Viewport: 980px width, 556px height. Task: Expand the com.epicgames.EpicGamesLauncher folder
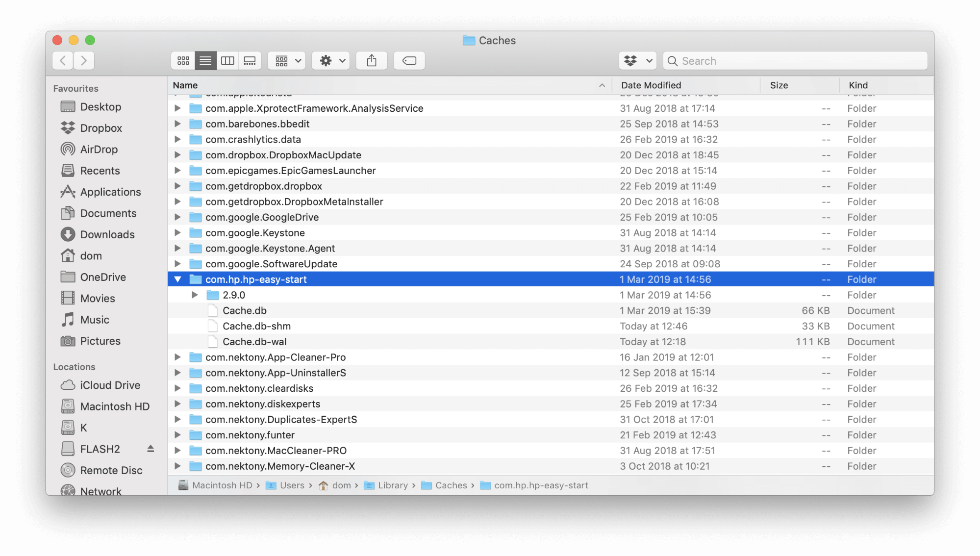point(176,170)
